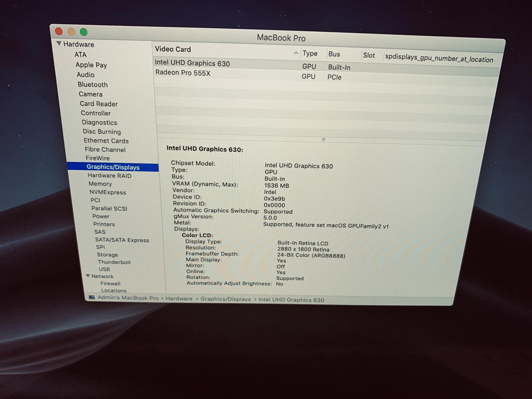The image size is (532, 399).
Task: Click the 24-Bit Color (ARGB8888) value
Action: click(x=311, y=256)
